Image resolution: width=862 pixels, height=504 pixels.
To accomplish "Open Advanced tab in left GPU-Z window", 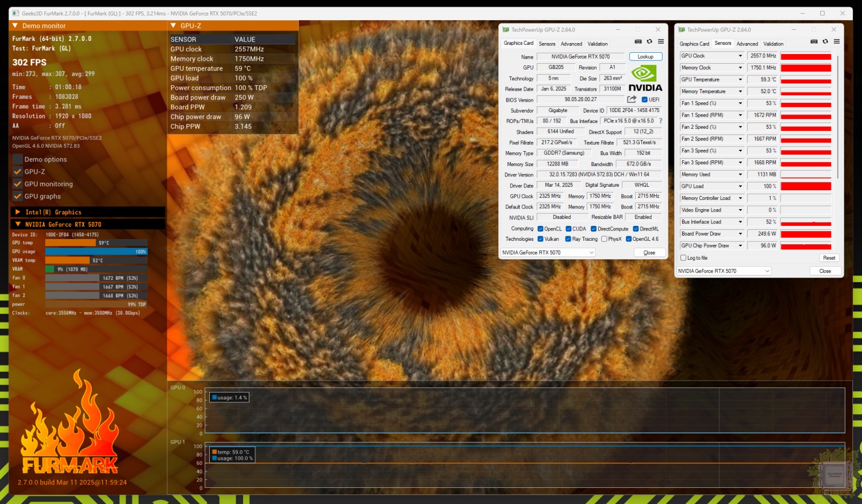I will pyautogui.click(x=571, y=44).
